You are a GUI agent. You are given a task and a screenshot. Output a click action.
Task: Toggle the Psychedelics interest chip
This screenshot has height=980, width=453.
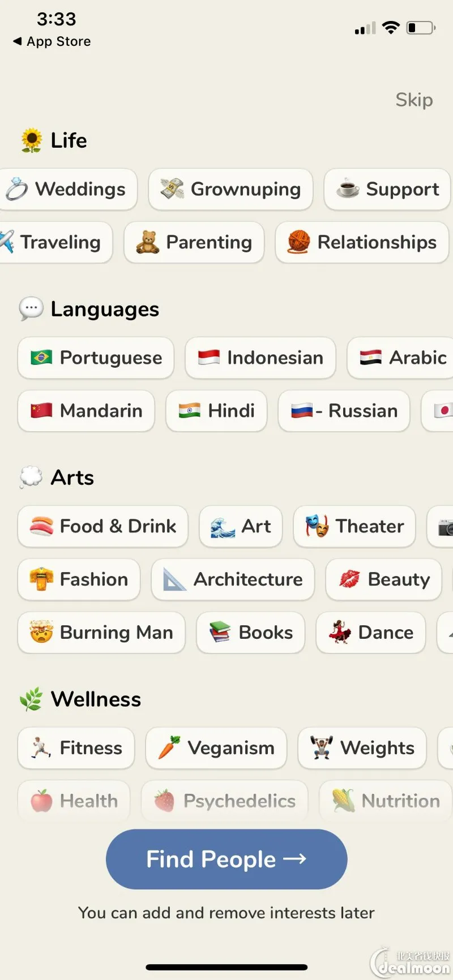[225, 801]
